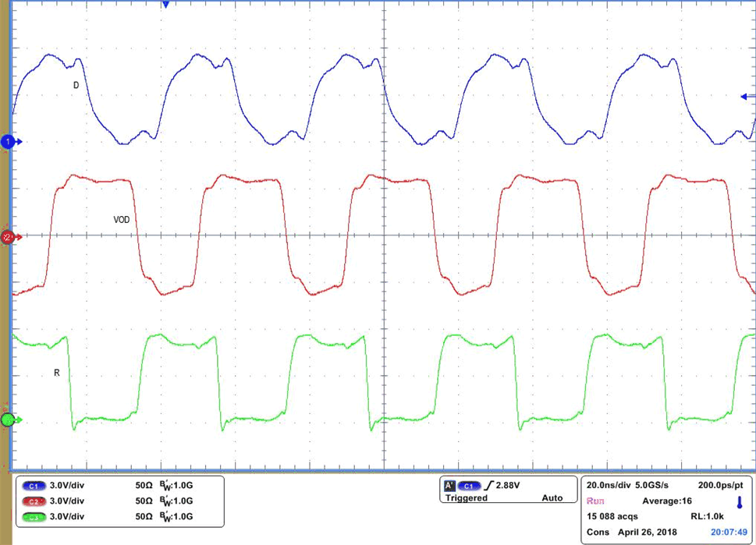
Task: Click the A' trigger source icon
Action: pos(449,485)
